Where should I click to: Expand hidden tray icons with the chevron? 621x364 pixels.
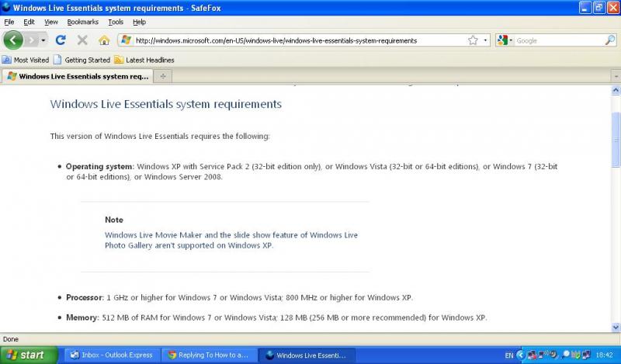[520, 355]
